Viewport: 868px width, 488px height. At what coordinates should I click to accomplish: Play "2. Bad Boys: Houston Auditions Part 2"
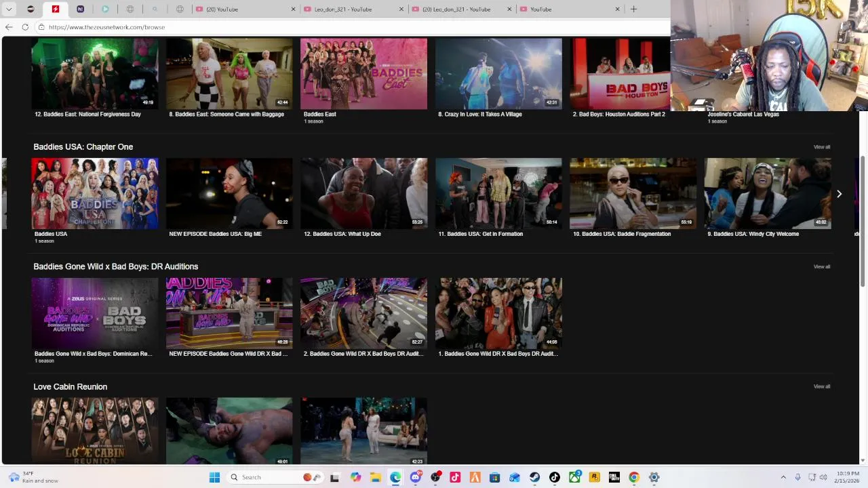(x=620, y=73)
